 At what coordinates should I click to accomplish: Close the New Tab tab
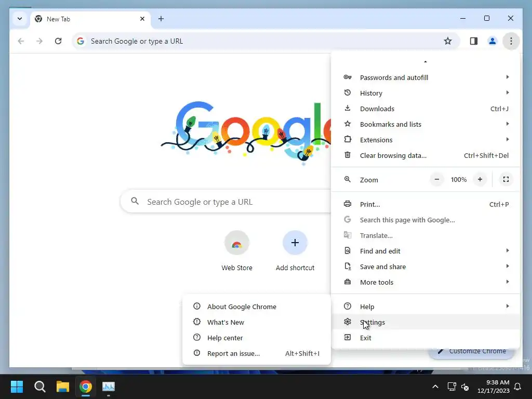tap(142, 19)
